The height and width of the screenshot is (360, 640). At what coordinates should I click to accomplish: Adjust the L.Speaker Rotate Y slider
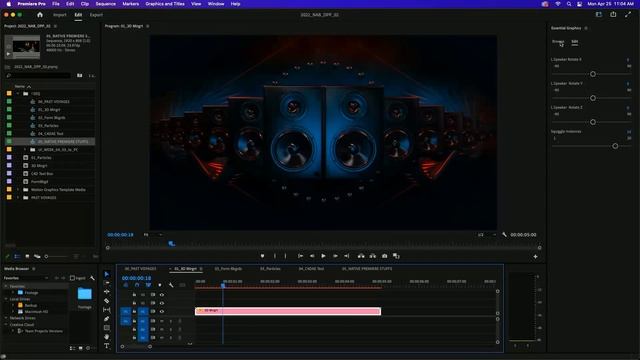593,98
